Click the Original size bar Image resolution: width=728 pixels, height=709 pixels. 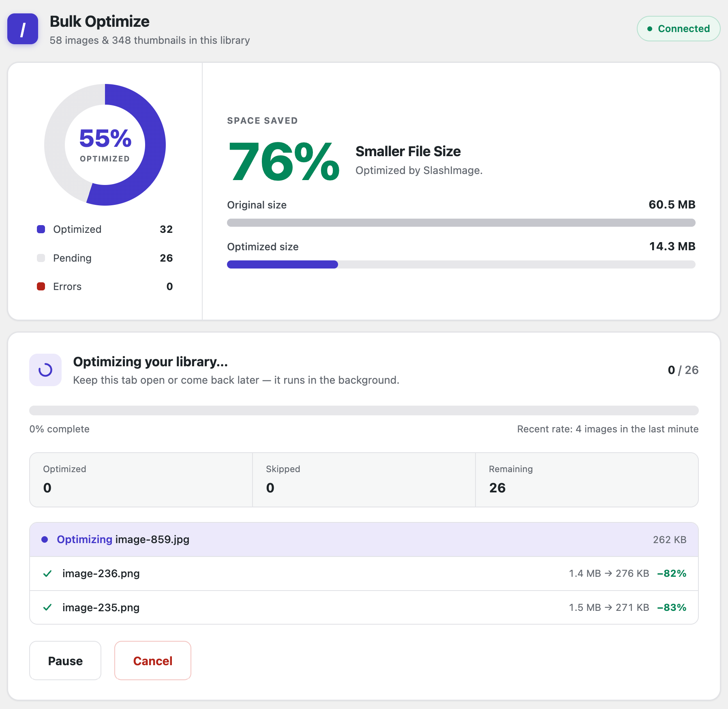pyautogui.click(x=461, y=223)
